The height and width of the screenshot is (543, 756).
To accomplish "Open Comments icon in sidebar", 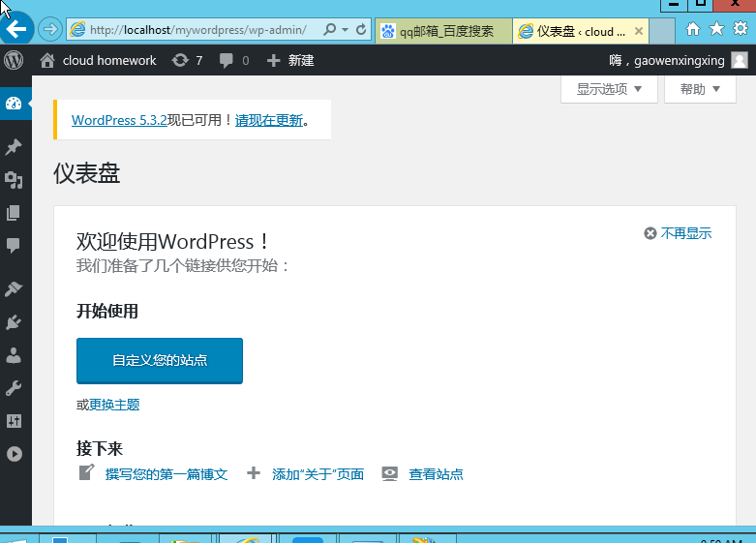I will (x=14, y=246).
